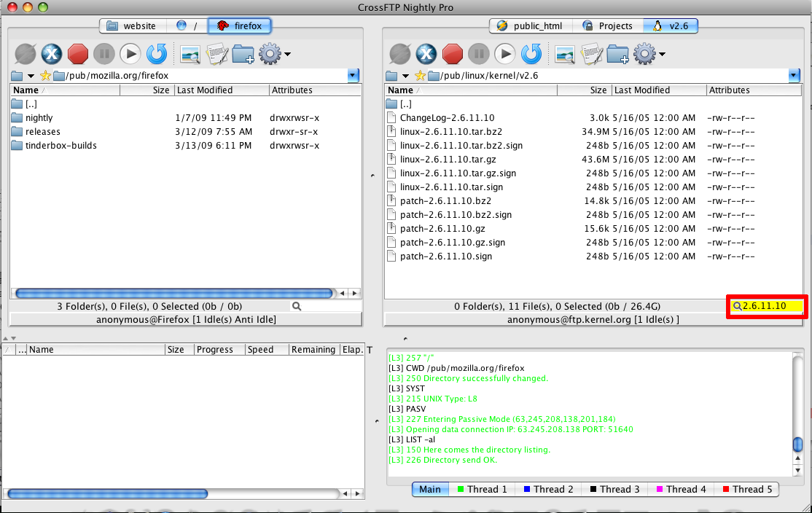
Task: Refresh the /pub/mozilla.org/firefox listing
Action: [x=157, y=54]
